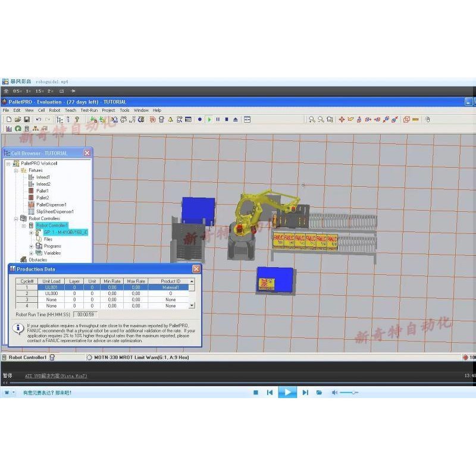Skip to next track in media player
The image size is (476, 476).
305,393
